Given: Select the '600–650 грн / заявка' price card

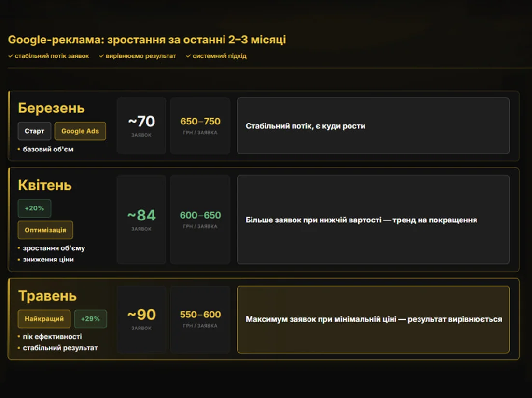Looking at the screenshot, I should (200, 220).
